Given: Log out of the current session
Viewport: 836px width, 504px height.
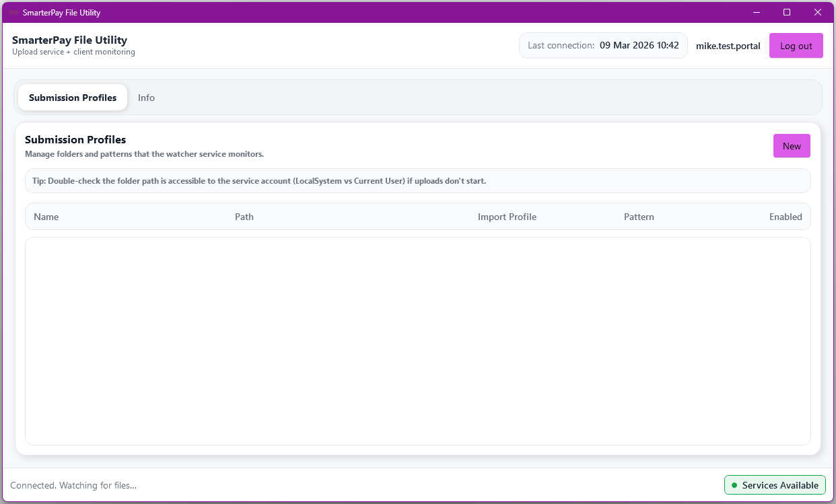Looking at the screenshot, I should [796, 46].
